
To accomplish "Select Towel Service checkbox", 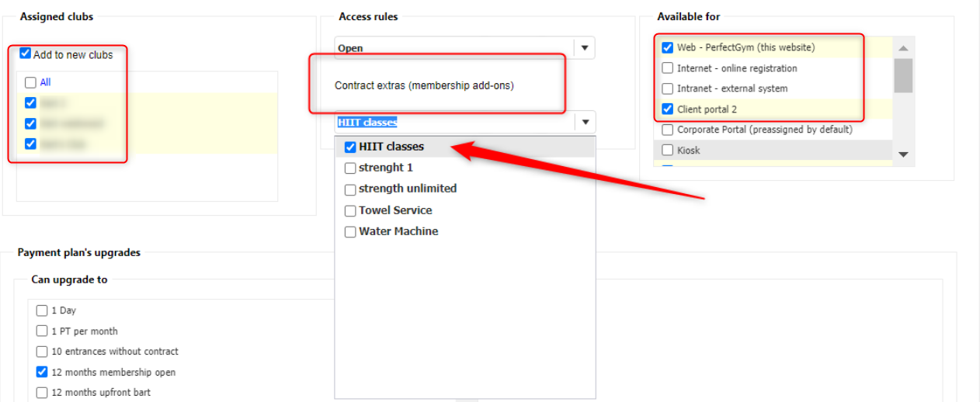I will [x=350, y=210].
